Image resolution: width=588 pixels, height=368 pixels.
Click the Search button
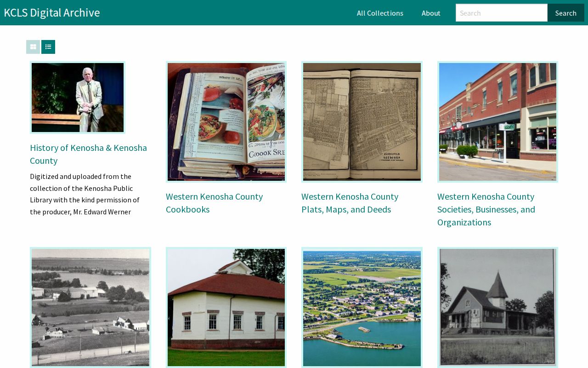[566, 13]
